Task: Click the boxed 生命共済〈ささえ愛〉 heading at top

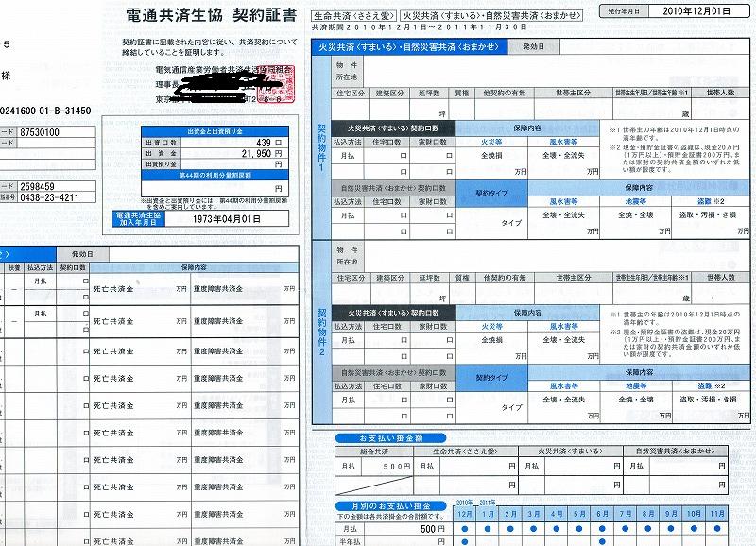Action: tap(354, 16)
